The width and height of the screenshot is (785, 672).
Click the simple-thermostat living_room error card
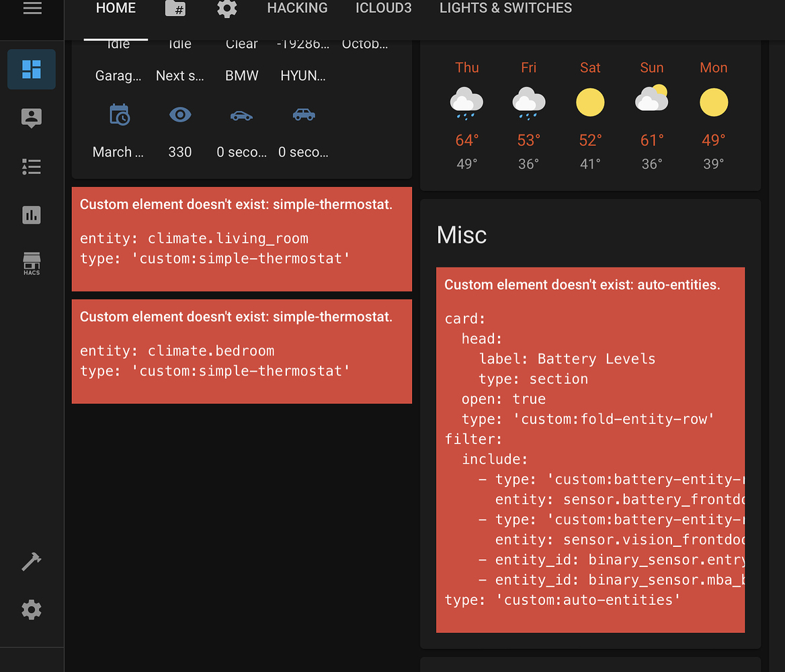click(x=242, y=239)
